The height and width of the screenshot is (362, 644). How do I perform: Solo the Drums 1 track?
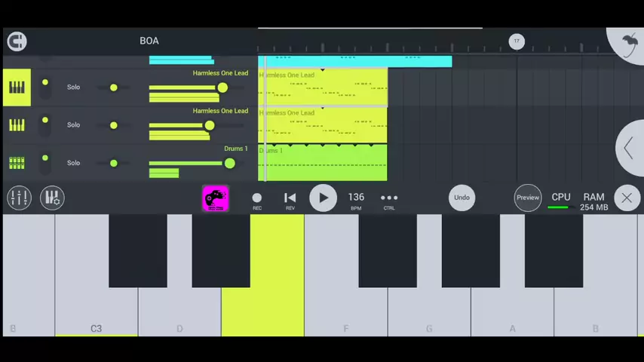click(x=73, y=163)
